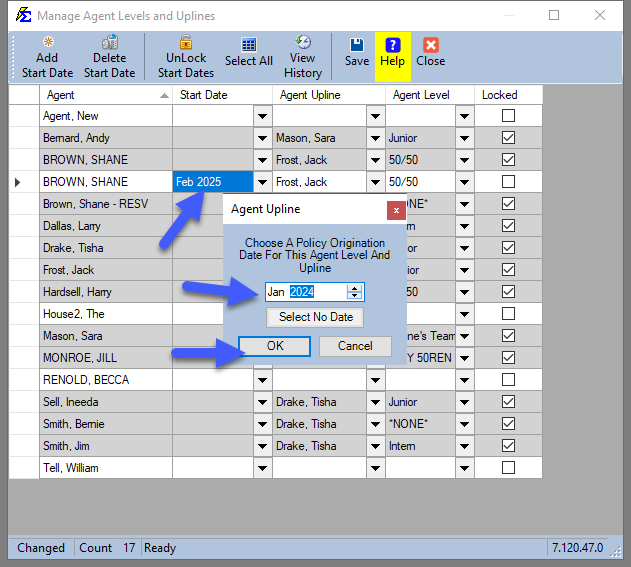Toggle Locked checkbox for Mason, Sara
This screenshot has width=631, height=567.
(x=508, y=336)
